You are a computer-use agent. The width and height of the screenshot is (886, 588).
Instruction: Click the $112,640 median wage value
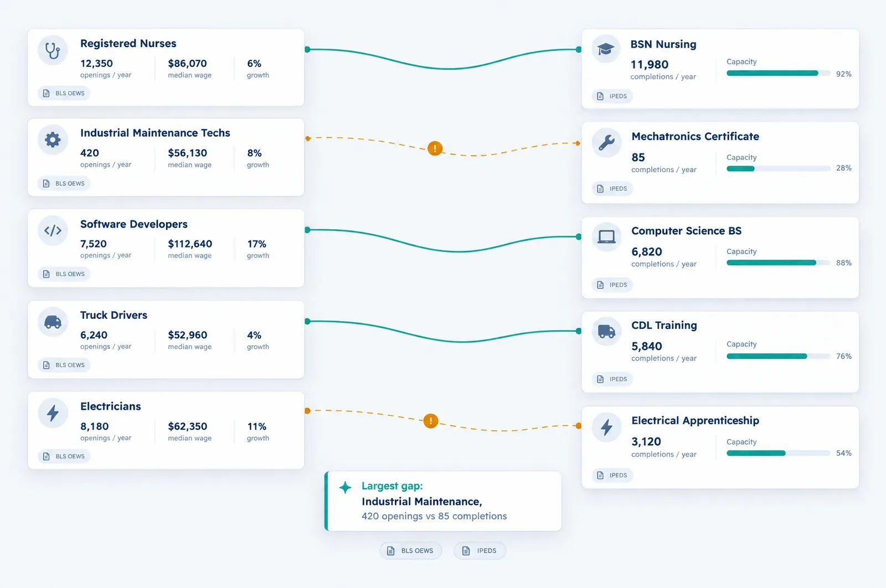click(190, 244)
